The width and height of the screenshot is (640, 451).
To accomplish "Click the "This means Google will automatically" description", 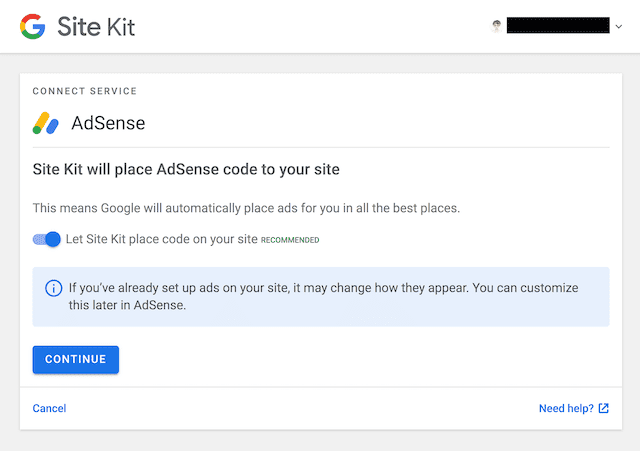I will click(x=247, y=208).
